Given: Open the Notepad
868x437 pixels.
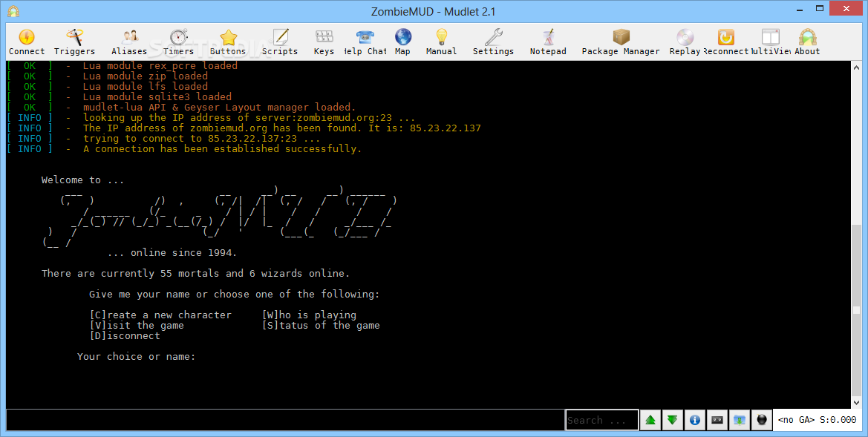Looking at the screenshot, I should (x=548, y=42).
